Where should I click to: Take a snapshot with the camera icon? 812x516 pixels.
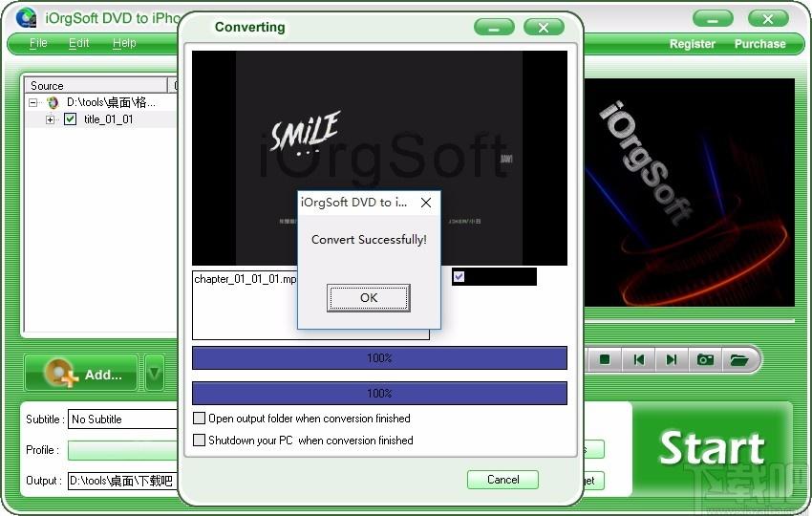705,359
